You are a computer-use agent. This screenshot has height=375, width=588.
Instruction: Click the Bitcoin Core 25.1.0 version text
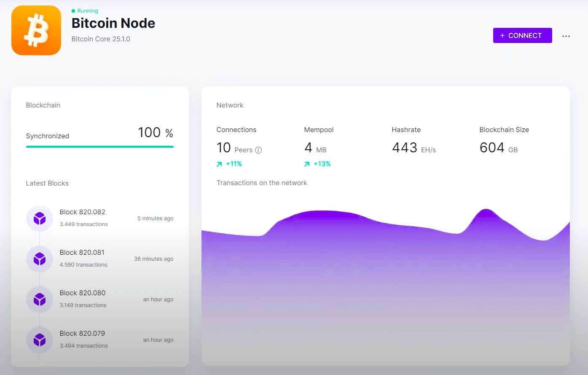click(101, 39)
